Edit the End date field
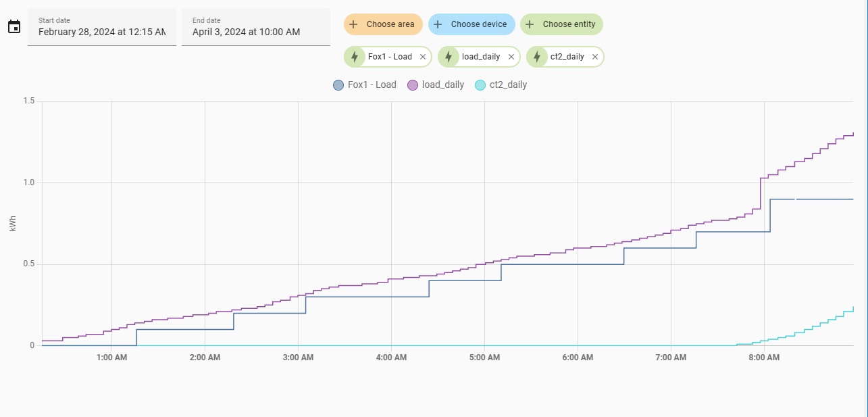The image size is (868, 417). coord(255,31)
